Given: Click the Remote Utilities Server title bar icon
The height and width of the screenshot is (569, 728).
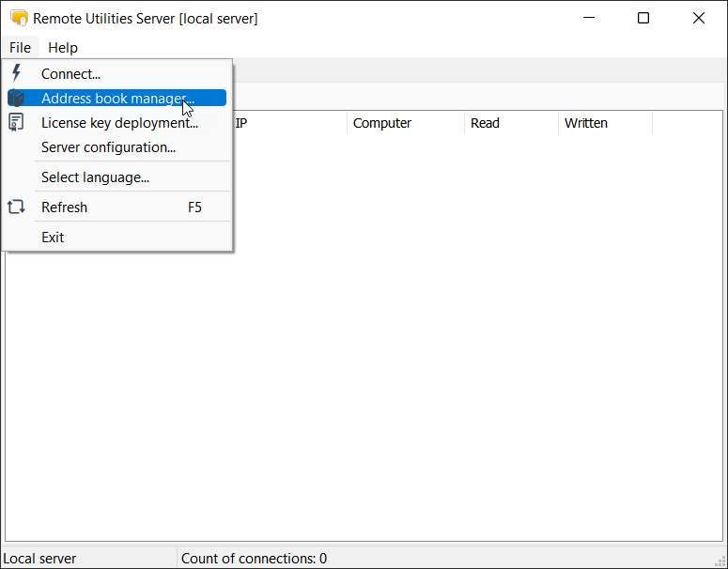Looking at the screenshot, I should [x=19, y=18].
